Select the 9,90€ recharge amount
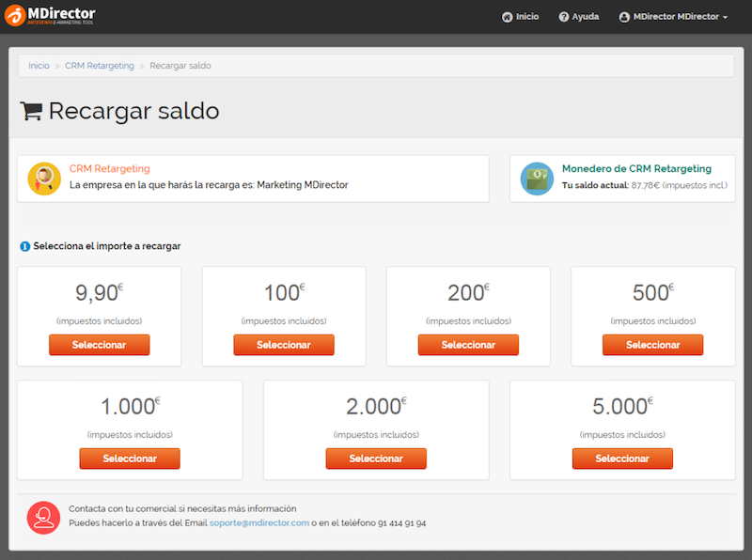 [100, 345]
